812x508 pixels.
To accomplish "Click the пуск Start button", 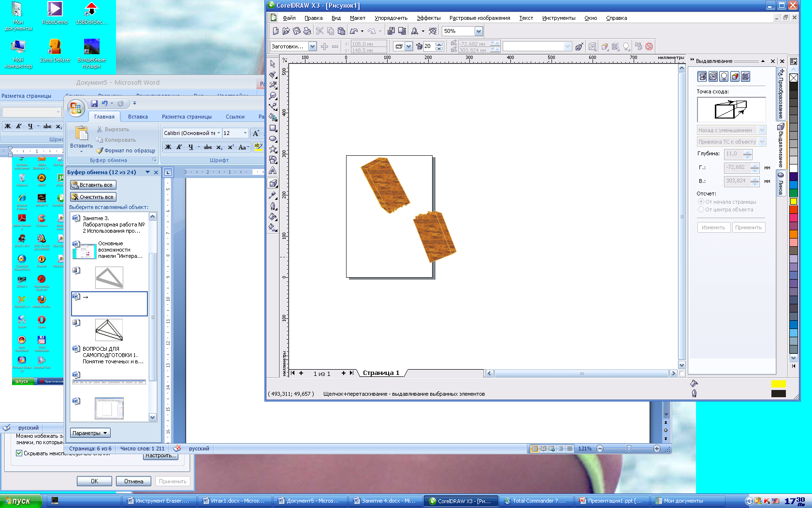I will coord(20,501).
